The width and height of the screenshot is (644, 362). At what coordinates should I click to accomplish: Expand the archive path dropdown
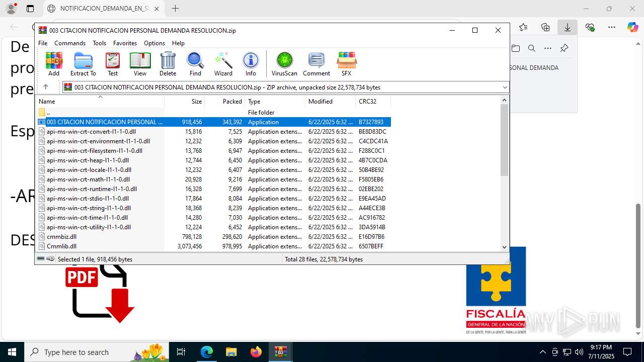505,87
